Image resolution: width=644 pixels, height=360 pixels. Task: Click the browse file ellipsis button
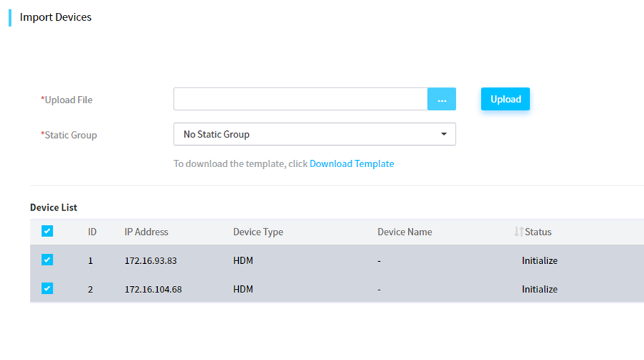441,99
